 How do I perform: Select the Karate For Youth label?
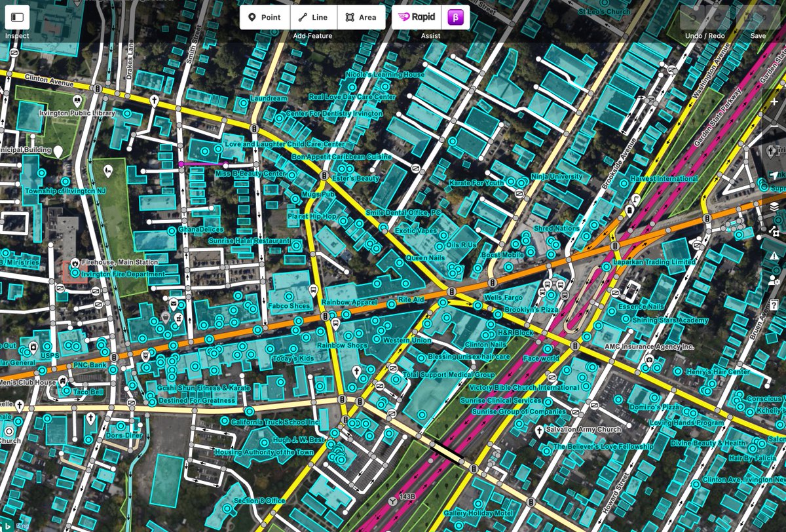(x=476, y=182)
